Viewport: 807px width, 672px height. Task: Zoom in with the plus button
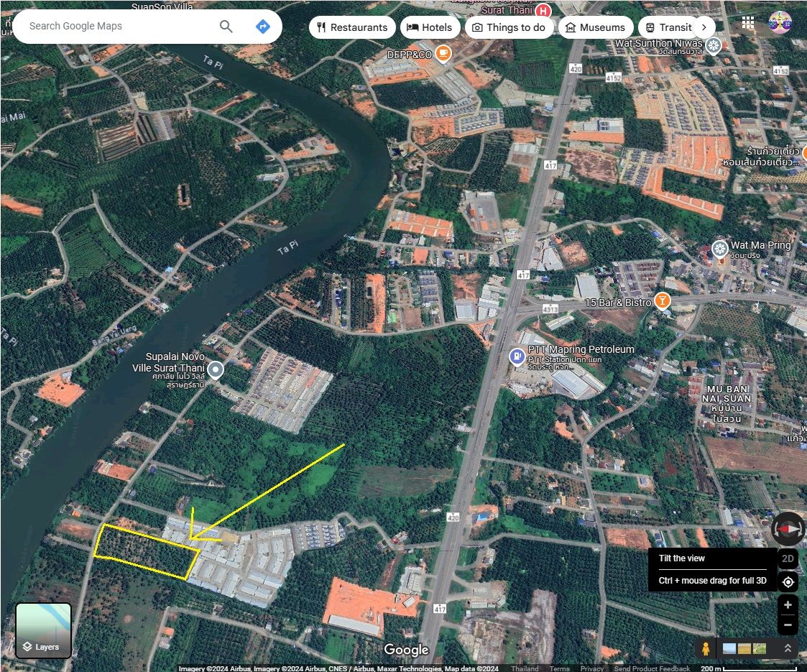[x=788, y=605]
